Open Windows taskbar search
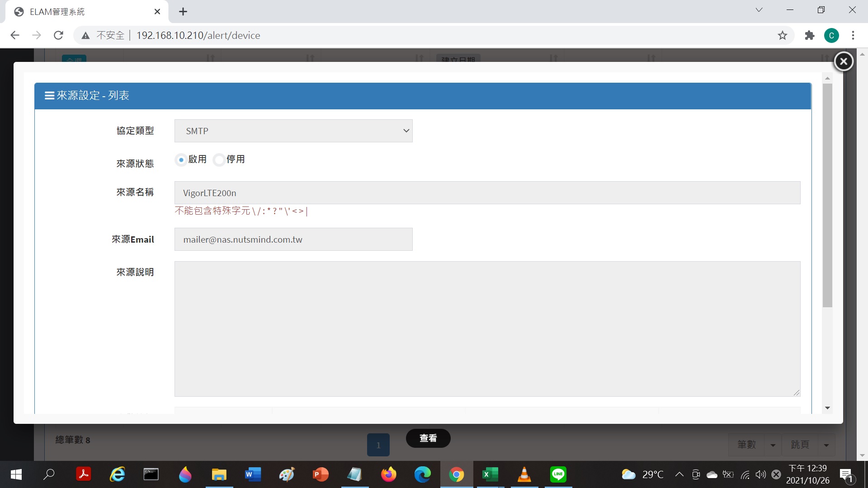The image size is (868, 488). pos(49,474)
